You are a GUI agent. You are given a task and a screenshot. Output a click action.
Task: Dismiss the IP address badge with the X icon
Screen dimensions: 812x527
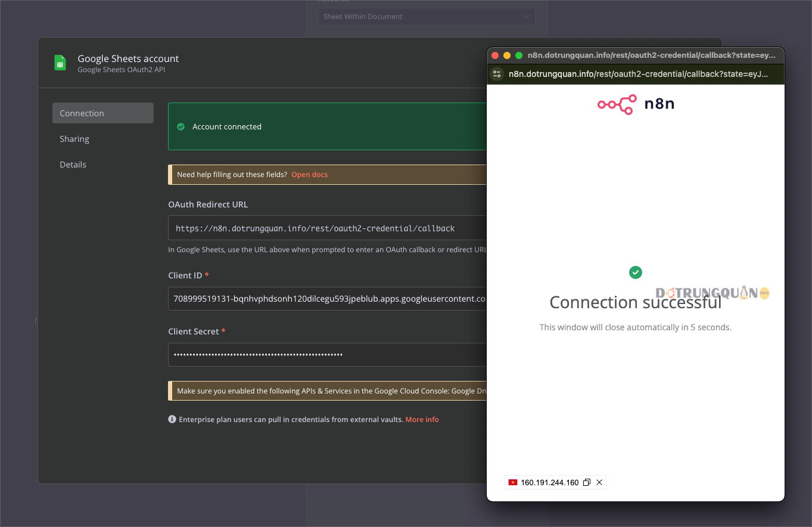click(599, 482)
